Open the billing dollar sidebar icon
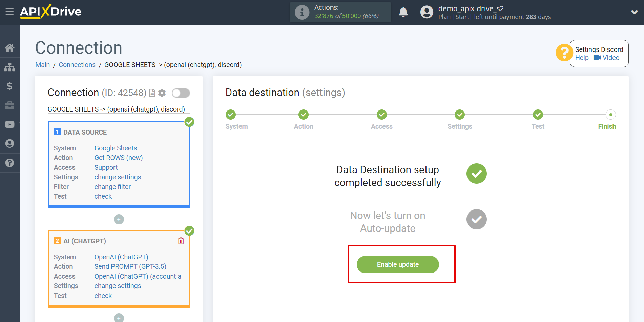This screenshot has width=644, height=322. [x=9, y=86]
